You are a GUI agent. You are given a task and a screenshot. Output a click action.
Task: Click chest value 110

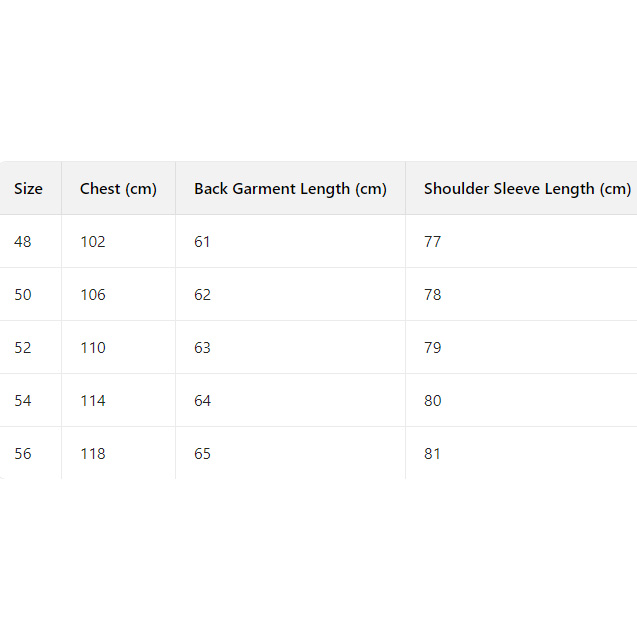click(93, 348)
